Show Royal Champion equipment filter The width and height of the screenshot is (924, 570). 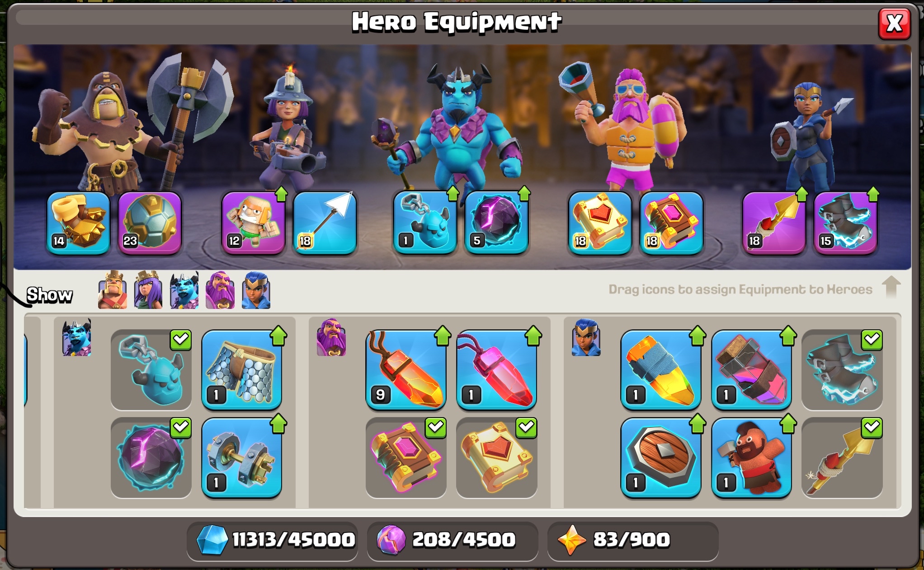[x=256, y=290]
